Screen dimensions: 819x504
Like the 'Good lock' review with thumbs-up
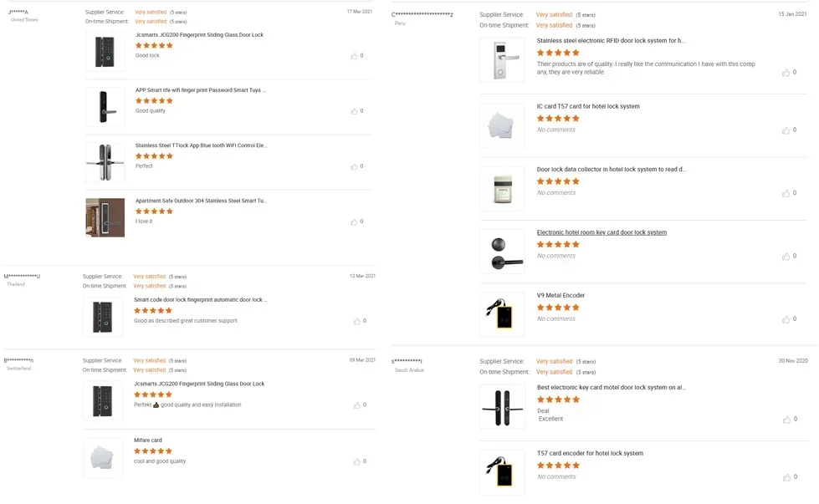354,56
